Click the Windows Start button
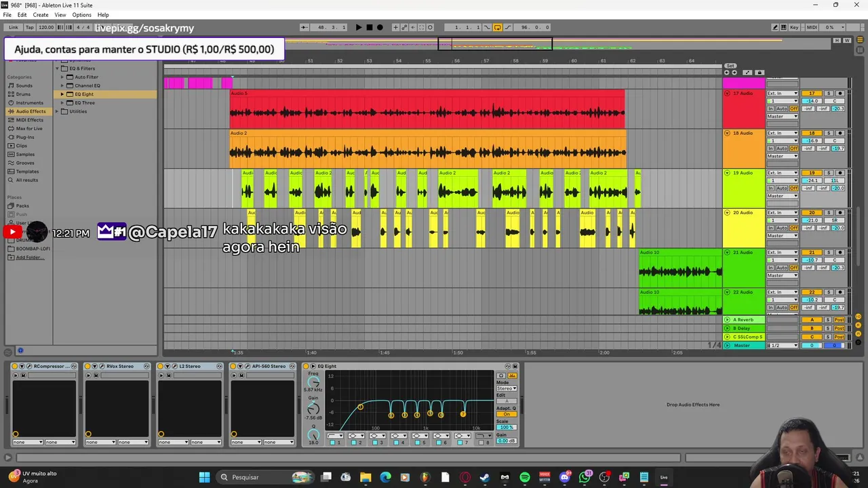 point(204,477)
